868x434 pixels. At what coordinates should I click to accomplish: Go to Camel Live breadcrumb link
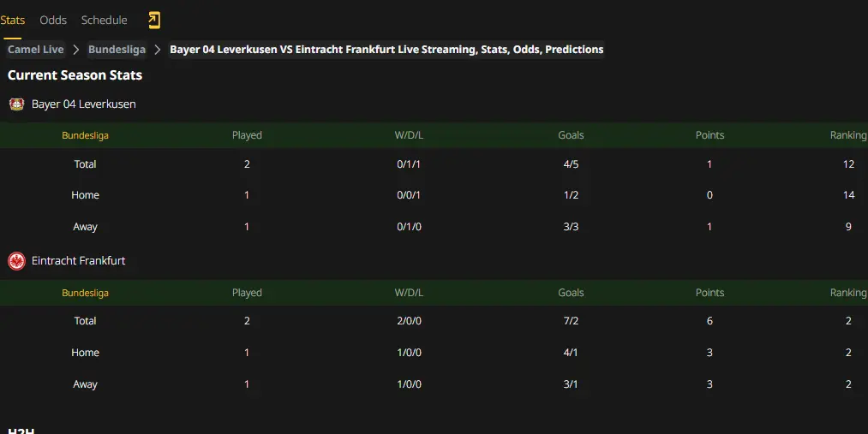pos(35,50)
